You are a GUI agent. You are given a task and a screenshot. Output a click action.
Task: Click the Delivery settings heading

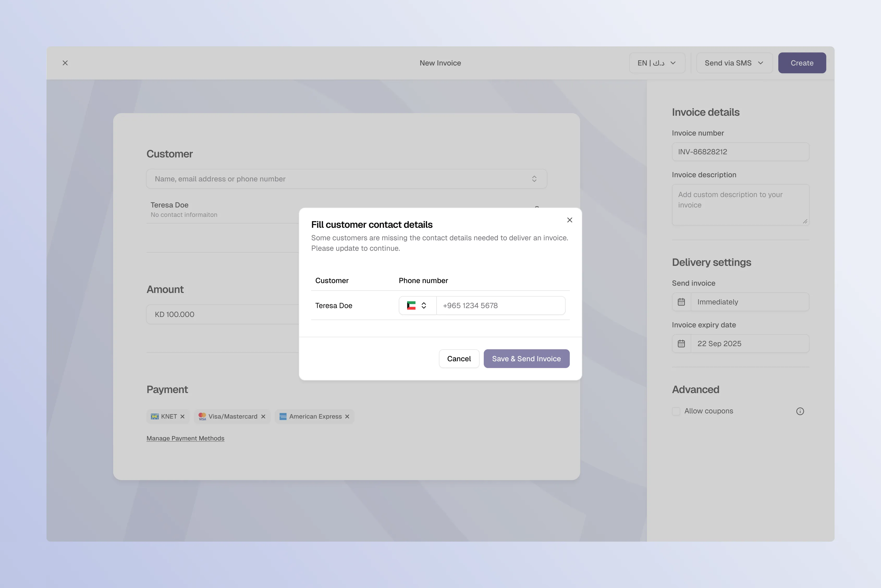click(x=712, y=262)
